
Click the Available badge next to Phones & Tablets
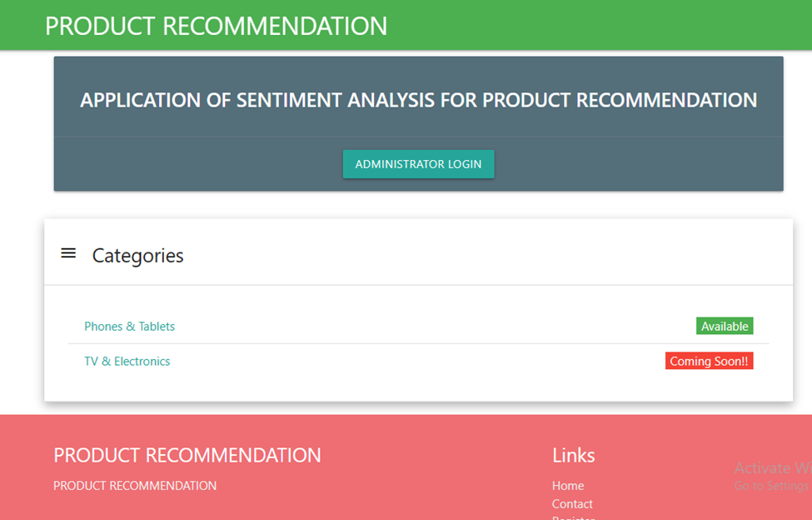[x=724, y=326]
